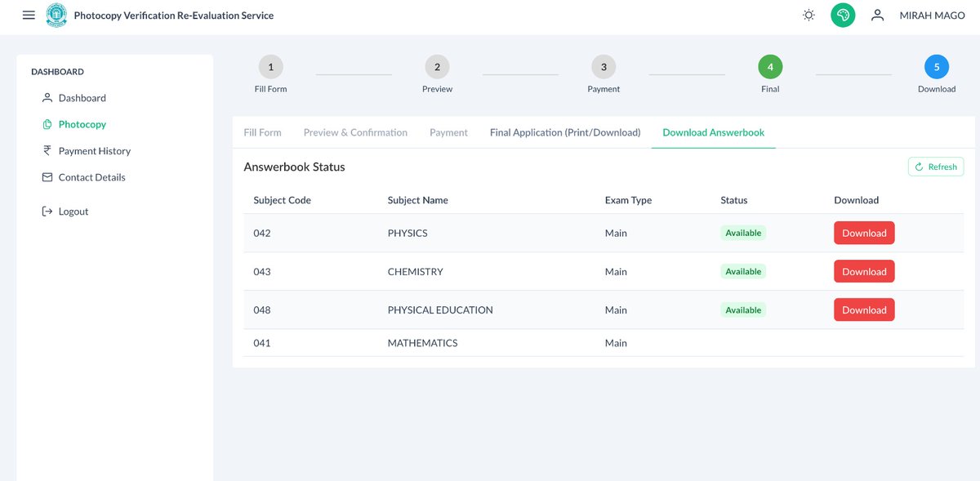Screen dimensions: 980x481
Task: Click the Logout arrow icon
Action: pos(47,212)
